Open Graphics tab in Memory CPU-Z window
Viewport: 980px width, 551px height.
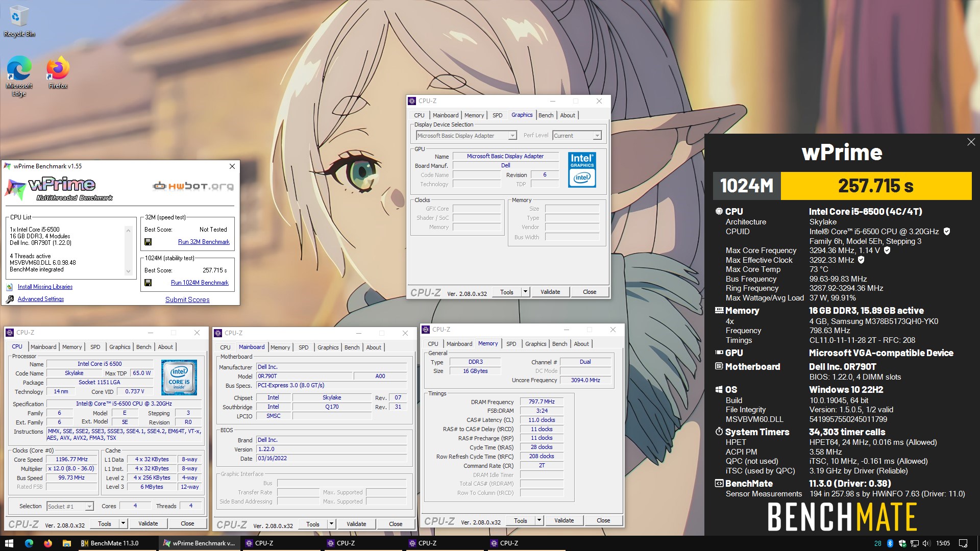click(x=535, y=344)
